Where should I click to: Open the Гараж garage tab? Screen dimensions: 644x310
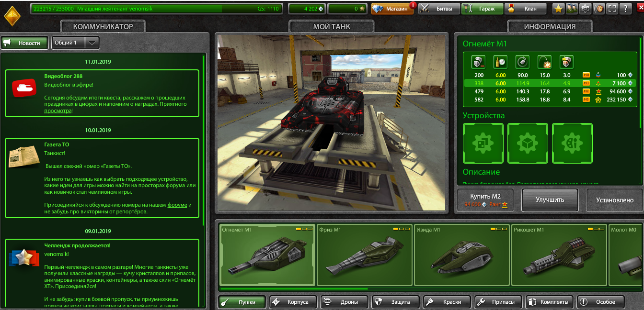tap(482, 9)
